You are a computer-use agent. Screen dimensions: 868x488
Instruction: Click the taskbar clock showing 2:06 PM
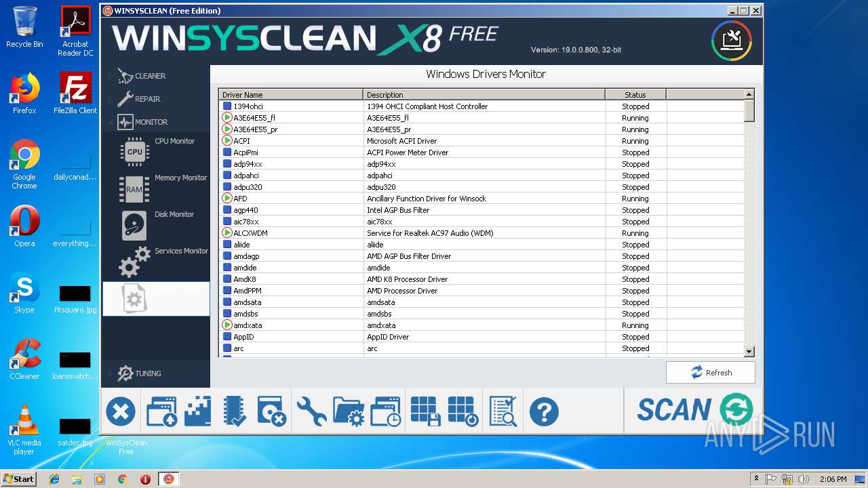833,479
